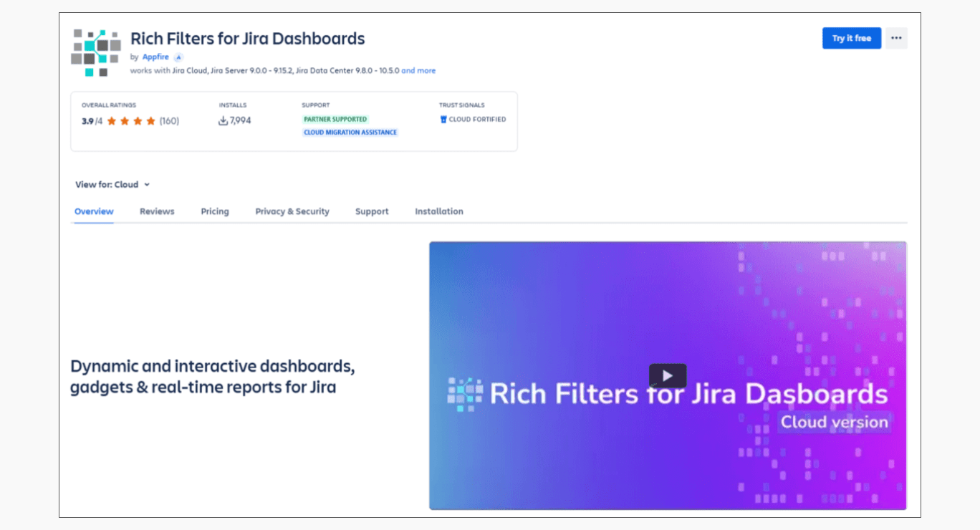Click the Partner Supported badge
980x530 pixels.
[335, 120]
